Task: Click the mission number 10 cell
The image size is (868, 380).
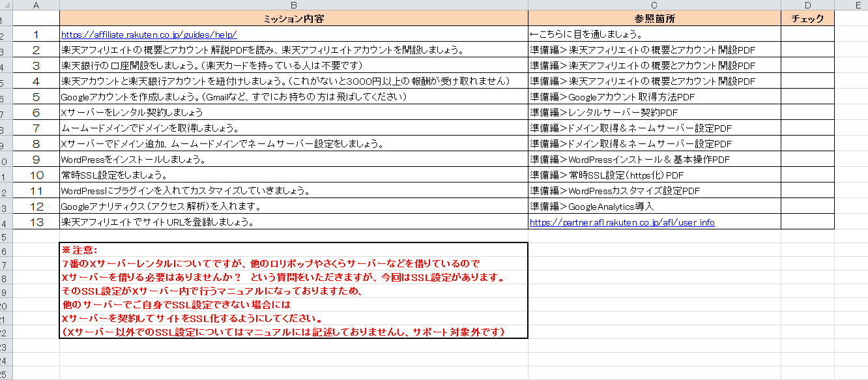Action: 36,175
